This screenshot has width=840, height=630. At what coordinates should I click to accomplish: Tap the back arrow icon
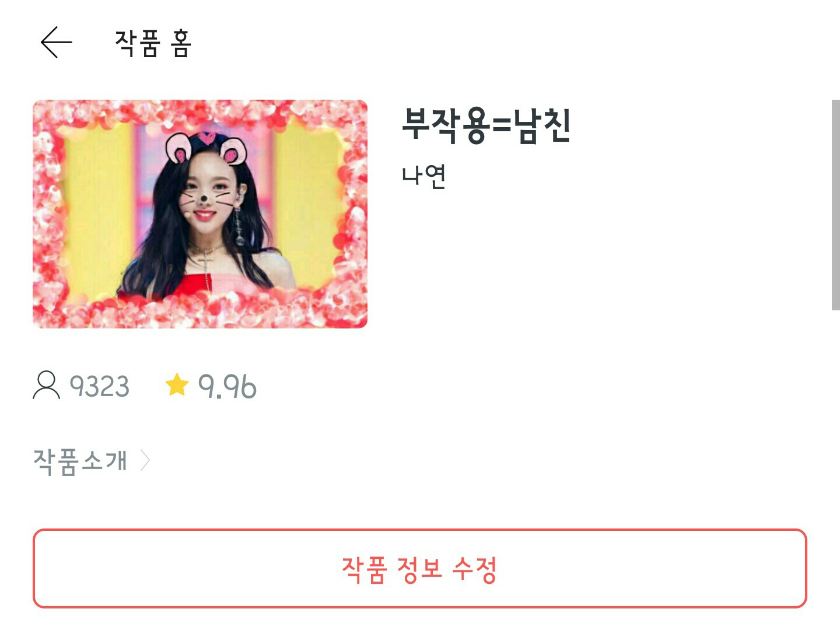pyautogui.click(x=56, y=42)
